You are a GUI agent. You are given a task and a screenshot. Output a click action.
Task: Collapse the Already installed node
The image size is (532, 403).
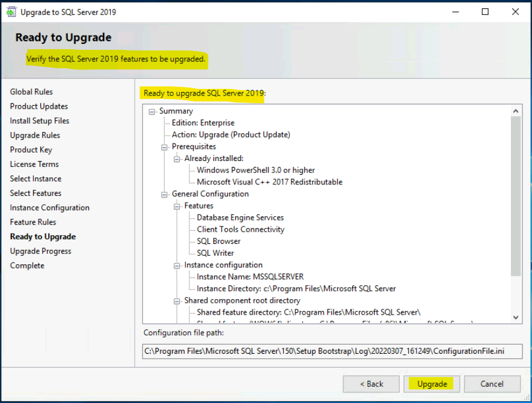pos(177,159)
